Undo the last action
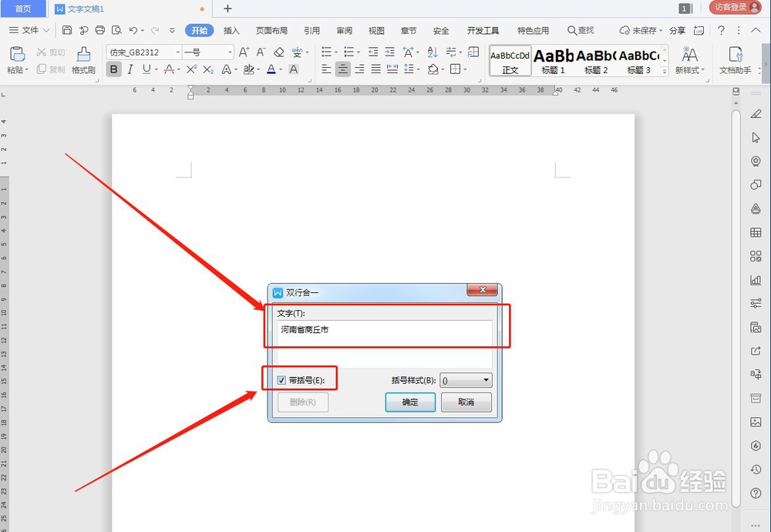Image resolution: width=771 pixels, height=532 pixels. pyautogui.click(x=133, y=31)
